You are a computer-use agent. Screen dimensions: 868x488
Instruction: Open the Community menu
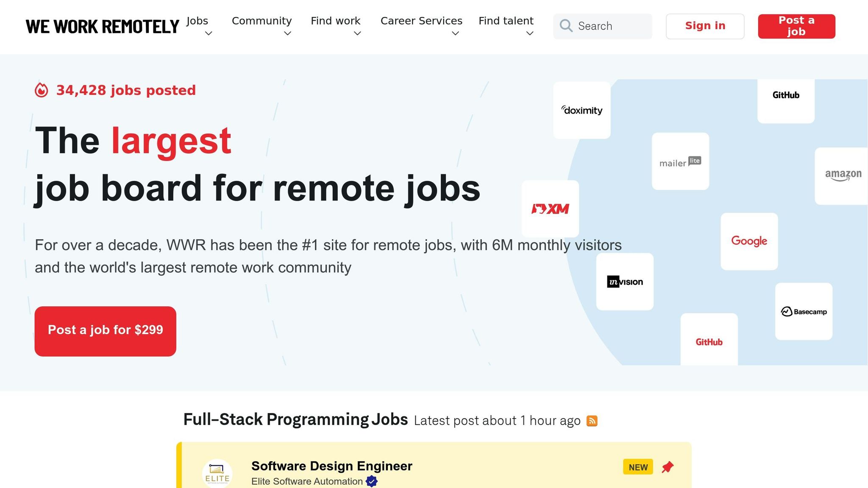pyautogui.click(x=262, y=21)
